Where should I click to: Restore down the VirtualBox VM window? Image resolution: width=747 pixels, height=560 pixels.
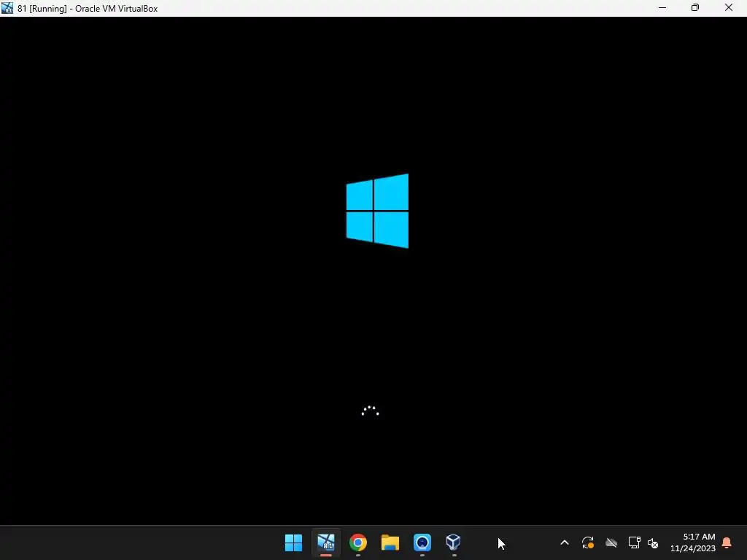(x=695, y=8)
